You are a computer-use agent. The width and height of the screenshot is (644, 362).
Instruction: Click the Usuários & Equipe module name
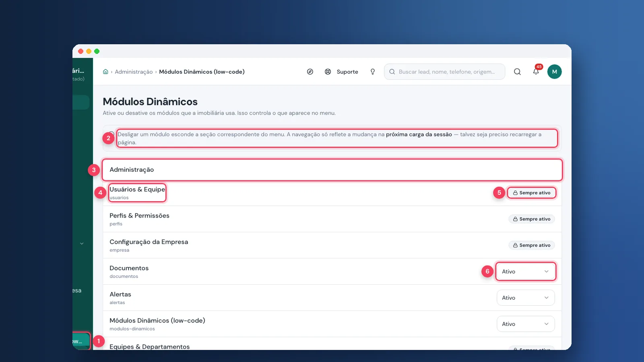(137, 189)
